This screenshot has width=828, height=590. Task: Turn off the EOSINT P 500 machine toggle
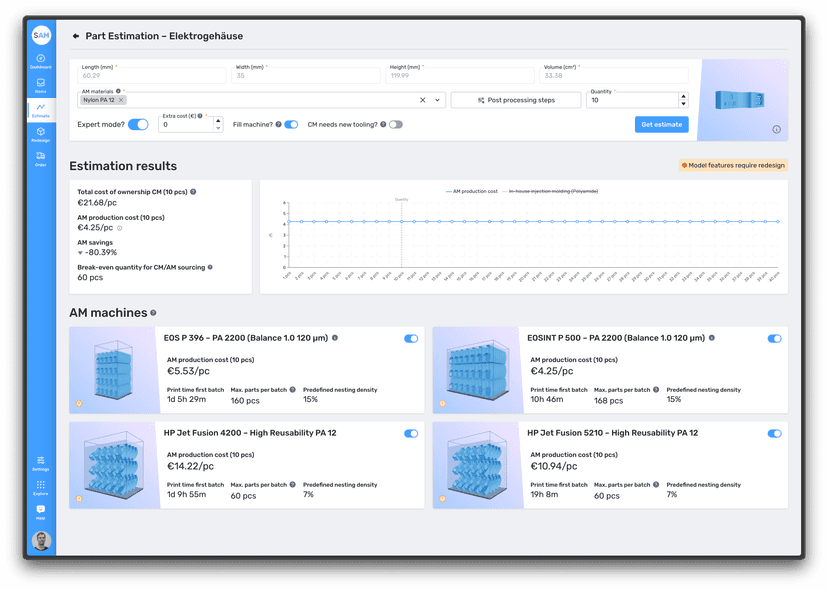point(774,339)
